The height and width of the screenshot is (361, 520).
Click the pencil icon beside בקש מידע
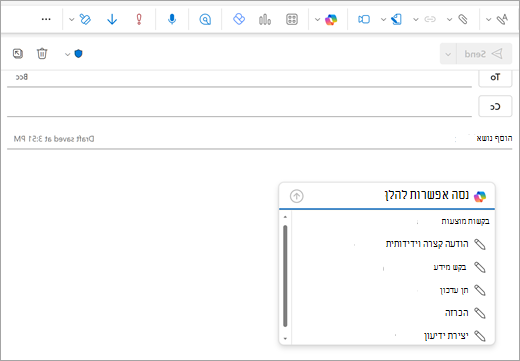(480, 267)
